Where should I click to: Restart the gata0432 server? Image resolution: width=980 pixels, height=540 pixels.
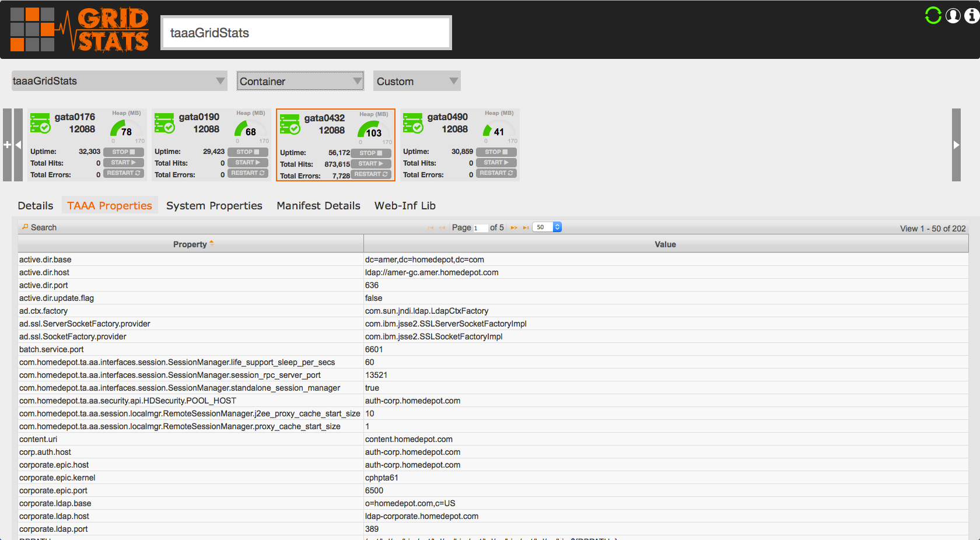click(371, 174)
